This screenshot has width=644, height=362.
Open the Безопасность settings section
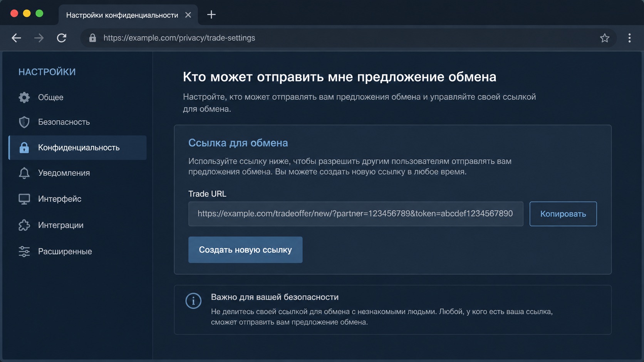(x=77, y=122)
